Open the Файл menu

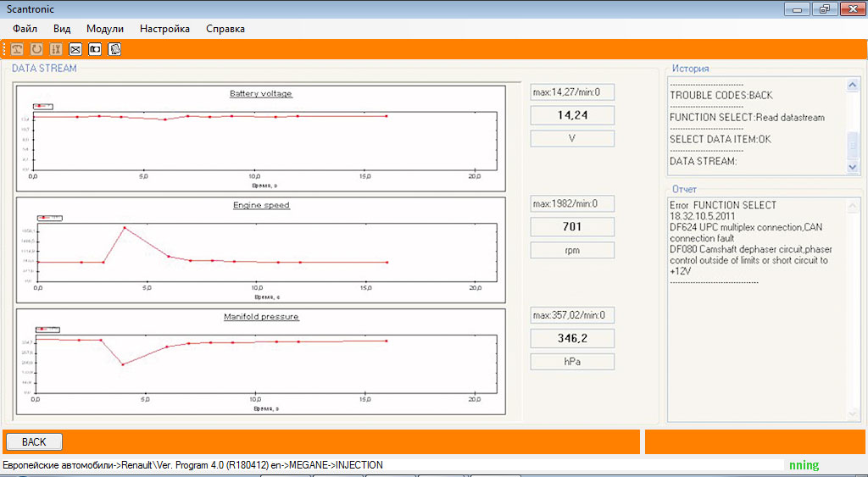point(25,29)
